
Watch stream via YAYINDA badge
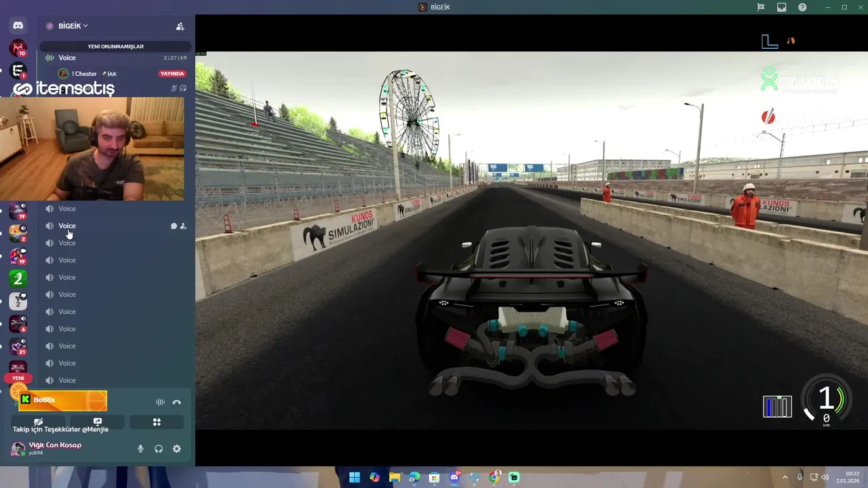coord(172,74)
